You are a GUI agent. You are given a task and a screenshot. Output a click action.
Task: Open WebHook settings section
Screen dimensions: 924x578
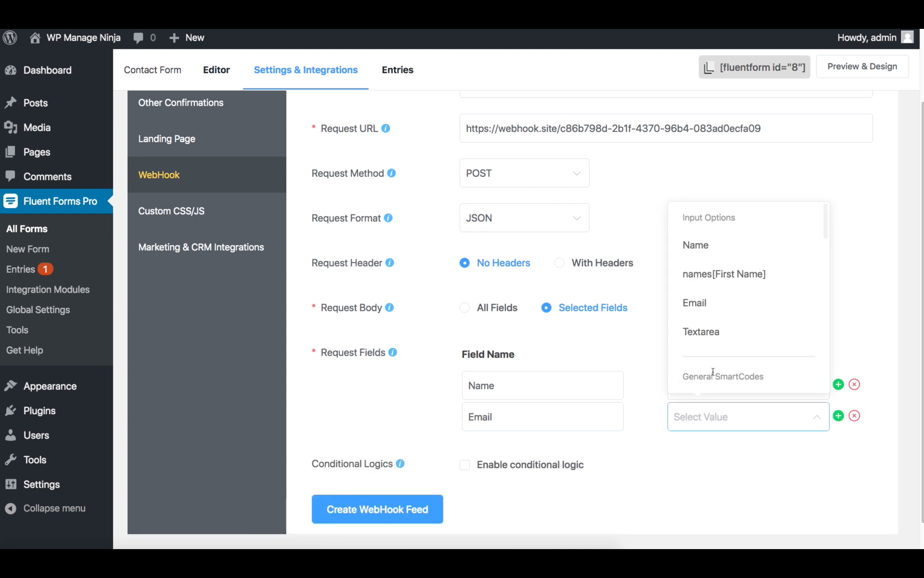pos(207,175)
